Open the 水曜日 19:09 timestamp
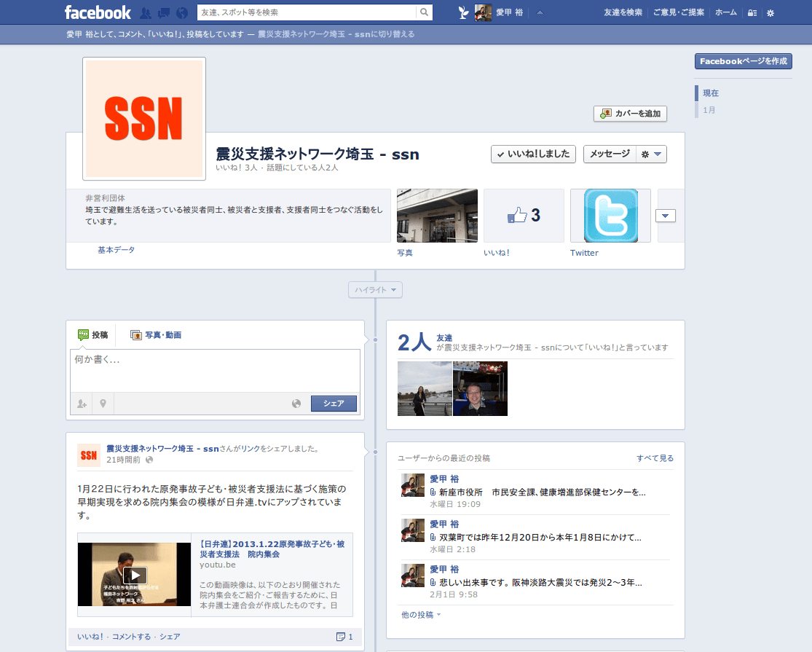The width and height of the screenshot is (812, 652). tap(455, 504)
